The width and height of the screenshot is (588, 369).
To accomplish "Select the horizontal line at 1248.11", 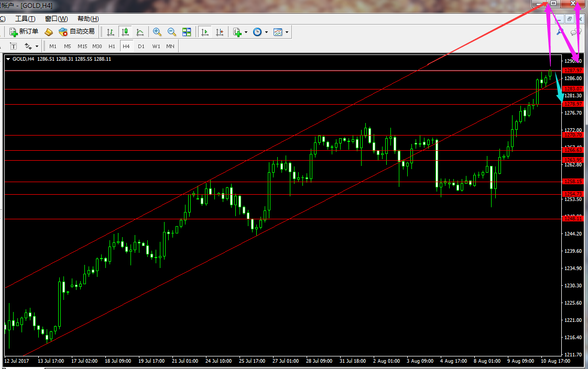I will coord(283,219).
